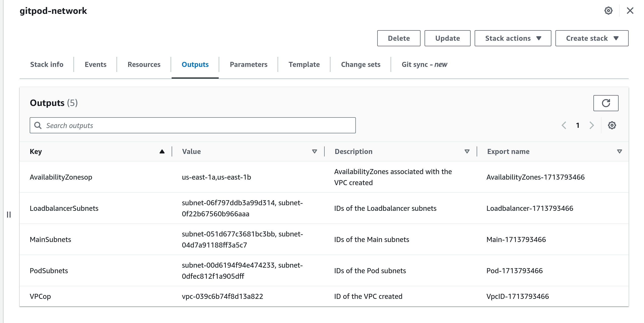The width and height of the screenshot is (644, 323).
Task: Click the refresh outputs icon button
Action: (x=605, y=103)
